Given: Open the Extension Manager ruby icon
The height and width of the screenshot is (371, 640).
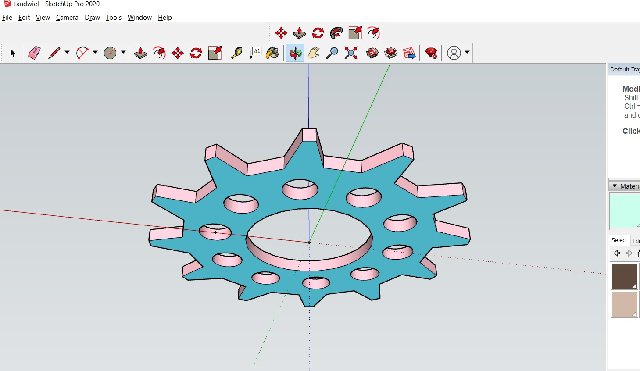Looking at the screenshot, I should 431,53.
